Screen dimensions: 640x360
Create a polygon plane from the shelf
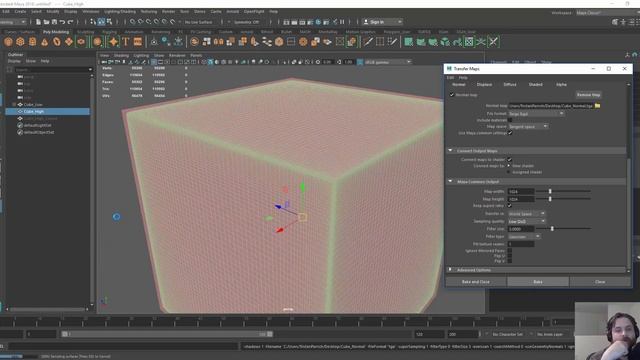[69, 42]
